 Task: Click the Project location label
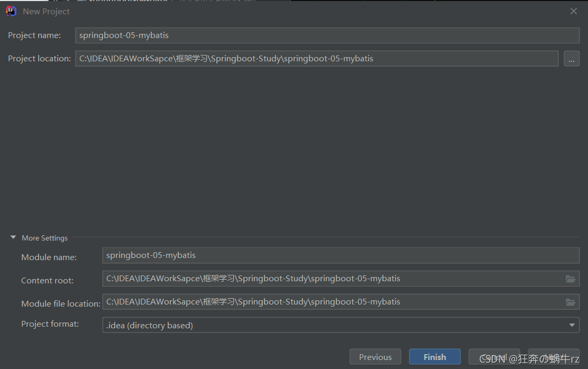(x=39, y=59)
